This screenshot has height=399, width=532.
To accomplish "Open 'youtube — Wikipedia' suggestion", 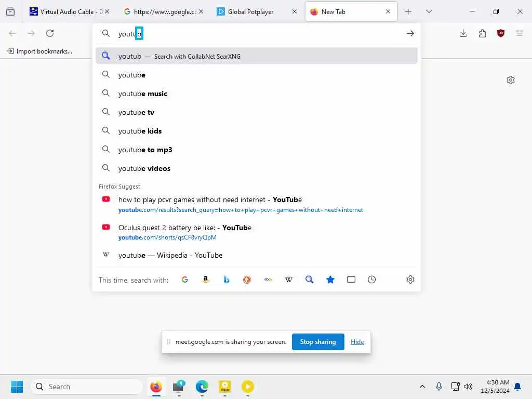I will coord(256,255).
